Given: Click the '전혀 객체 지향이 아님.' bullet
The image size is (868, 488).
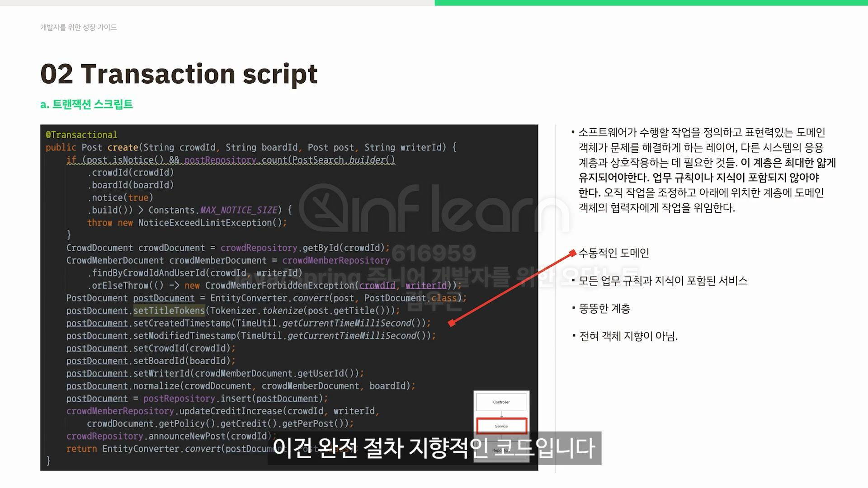Looking at the screenshot, I should (x=628, y=336).
